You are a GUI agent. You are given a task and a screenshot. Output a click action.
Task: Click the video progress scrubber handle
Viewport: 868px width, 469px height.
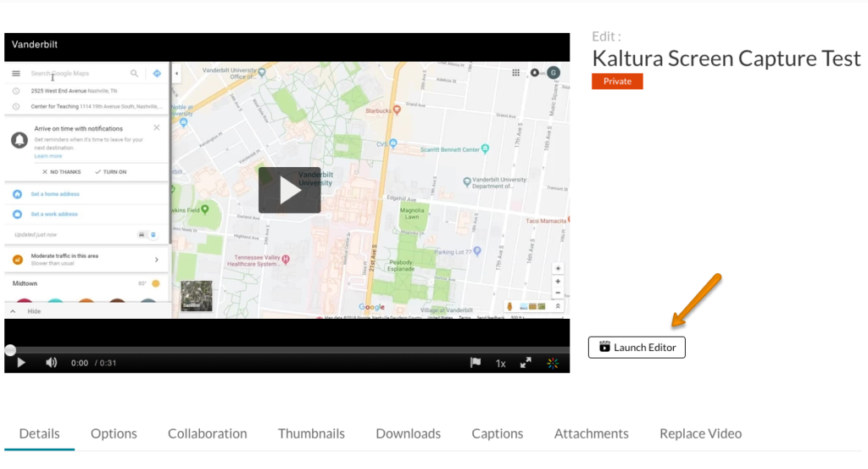(10, 350)
